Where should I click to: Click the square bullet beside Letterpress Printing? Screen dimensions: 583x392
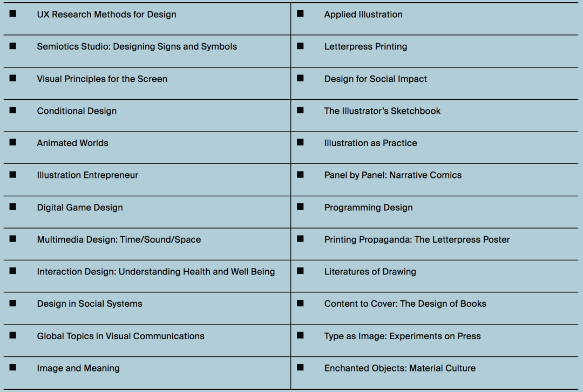click(300, 45)
